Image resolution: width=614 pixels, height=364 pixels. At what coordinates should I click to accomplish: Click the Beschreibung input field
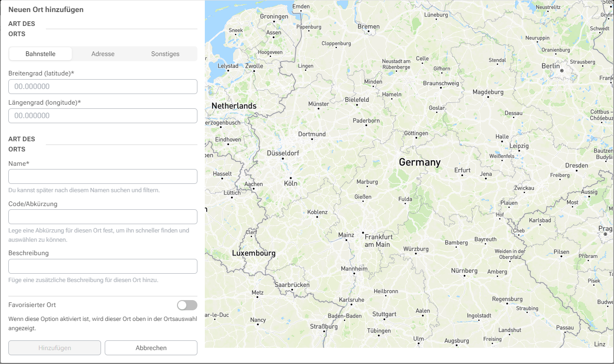[103, 266]
